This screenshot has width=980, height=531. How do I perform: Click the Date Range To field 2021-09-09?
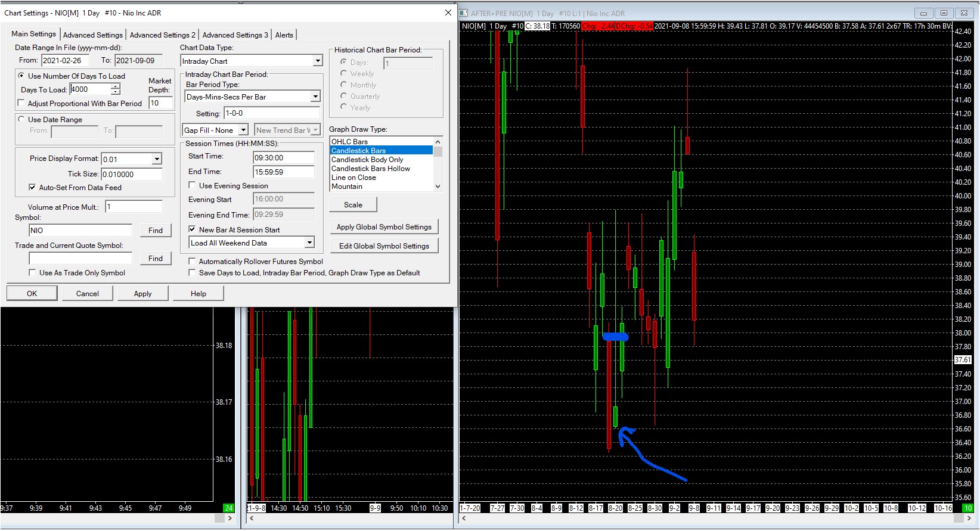[x=138, y=60]
